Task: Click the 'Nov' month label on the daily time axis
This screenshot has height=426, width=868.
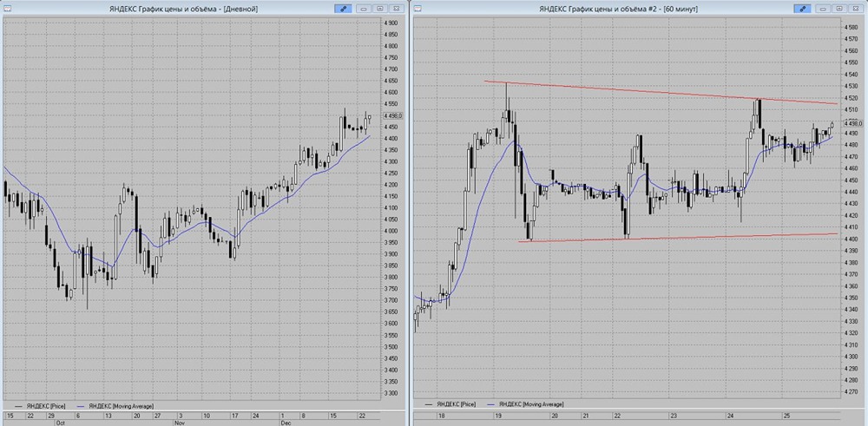Action: pos(181,422)
